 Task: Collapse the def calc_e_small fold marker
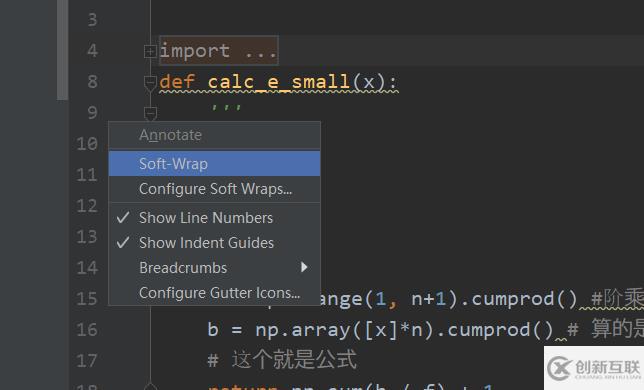pos(150,83)
